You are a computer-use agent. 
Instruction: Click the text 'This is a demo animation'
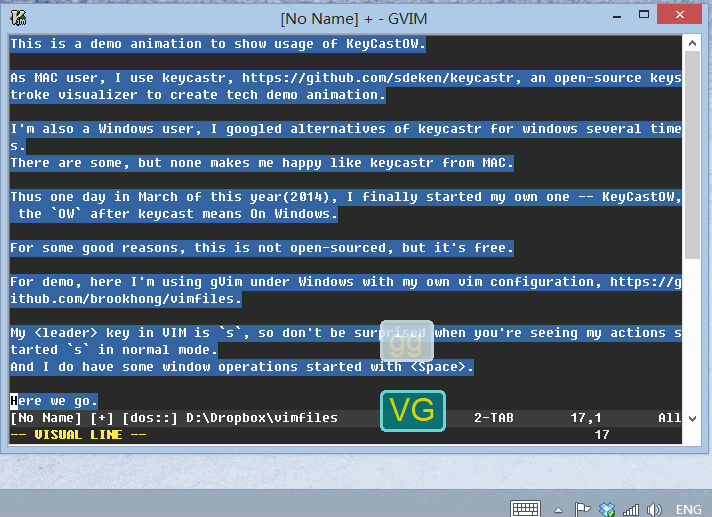pos(106,44)
